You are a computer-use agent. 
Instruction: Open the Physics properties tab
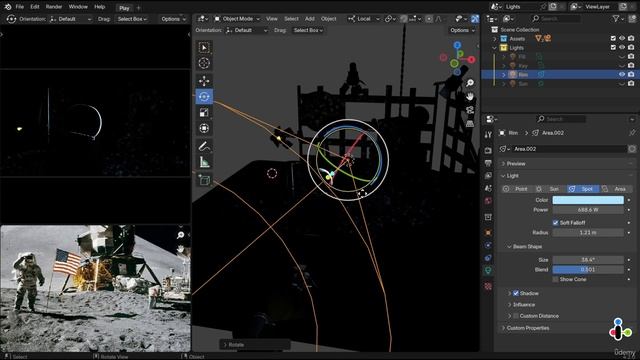coord(488,245)
